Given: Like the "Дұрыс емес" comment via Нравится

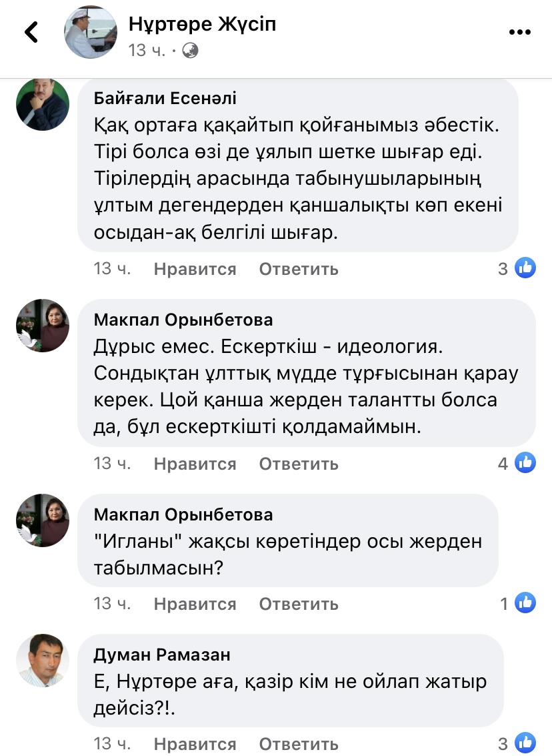Looking at the screenshot, I should [195, 464].
